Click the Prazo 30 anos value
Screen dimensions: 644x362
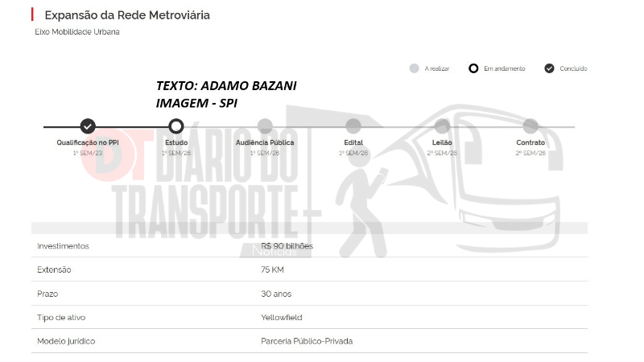point(275,294)
